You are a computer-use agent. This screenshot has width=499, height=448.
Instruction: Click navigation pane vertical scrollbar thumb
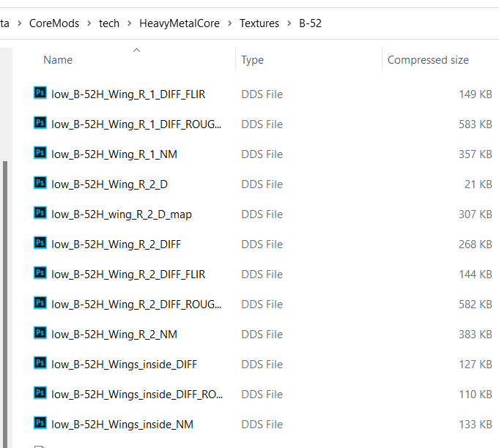[x=5, y=305]
